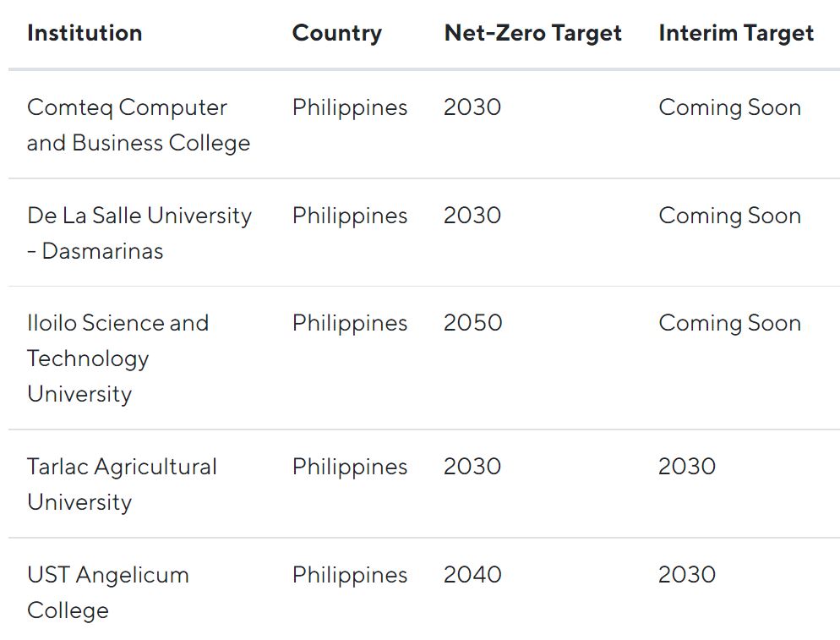Screen dimensions: 840x640
Task: Select the Net-Zero Target column header
Action: click(x=533, y=33)
